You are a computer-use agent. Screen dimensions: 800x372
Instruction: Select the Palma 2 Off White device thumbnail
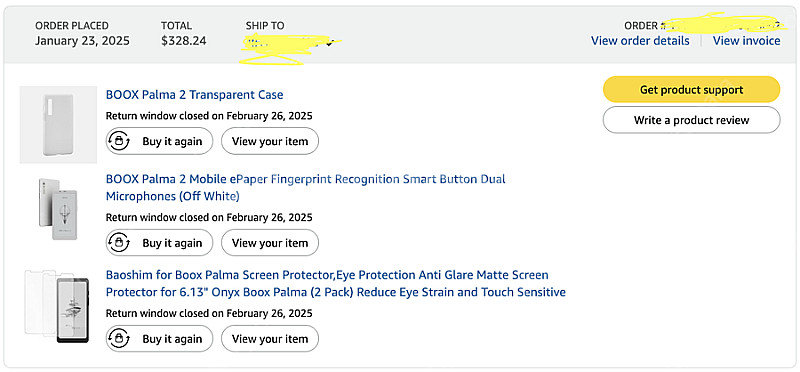(x=56, y=208)
